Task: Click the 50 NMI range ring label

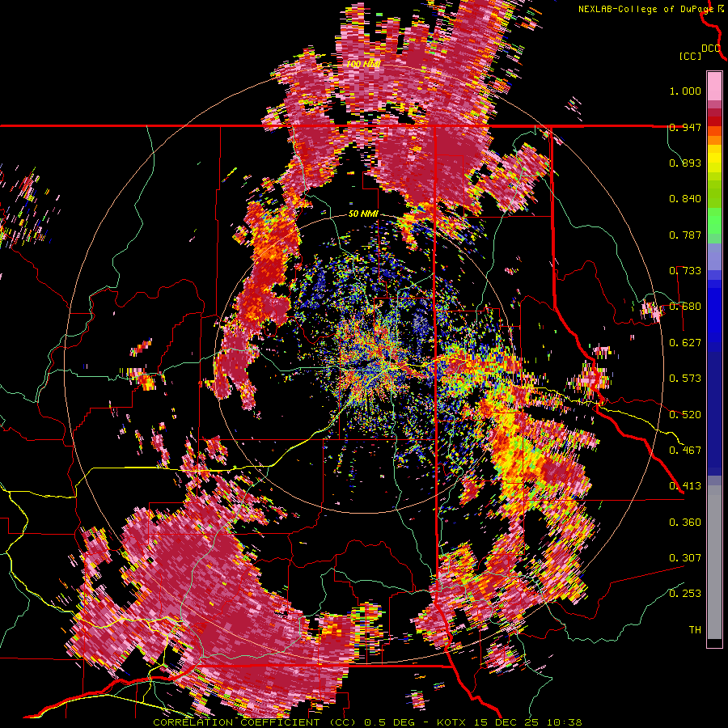Action: [x=363, y=214]
